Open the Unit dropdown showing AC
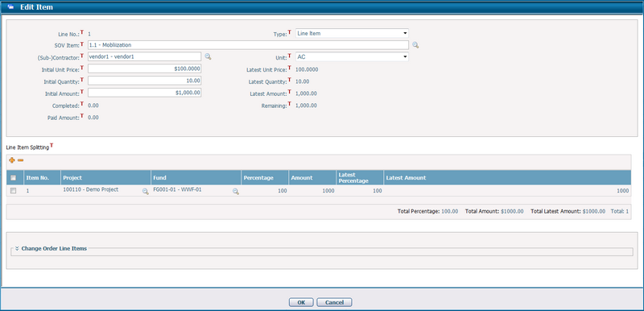Image resolution: width=644 pixels, height=311 pixels. tap(352, 56)
